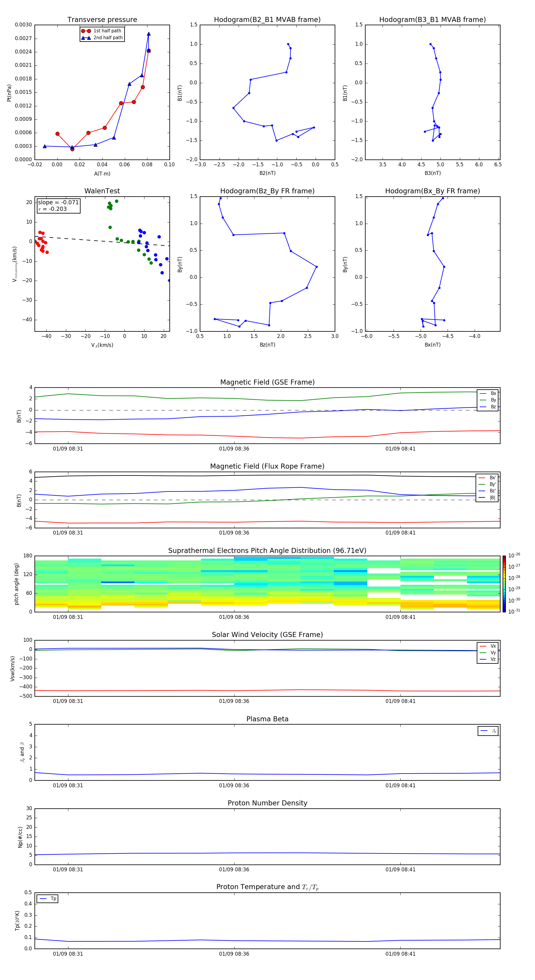The image size is (535, 980).
Task: Click the "Hodogram(Bz_By FR frame)" title
Action: point(267,191)
